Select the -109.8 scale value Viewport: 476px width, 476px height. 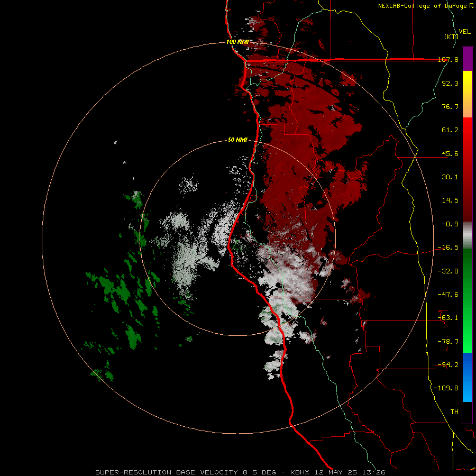point(446,388)
